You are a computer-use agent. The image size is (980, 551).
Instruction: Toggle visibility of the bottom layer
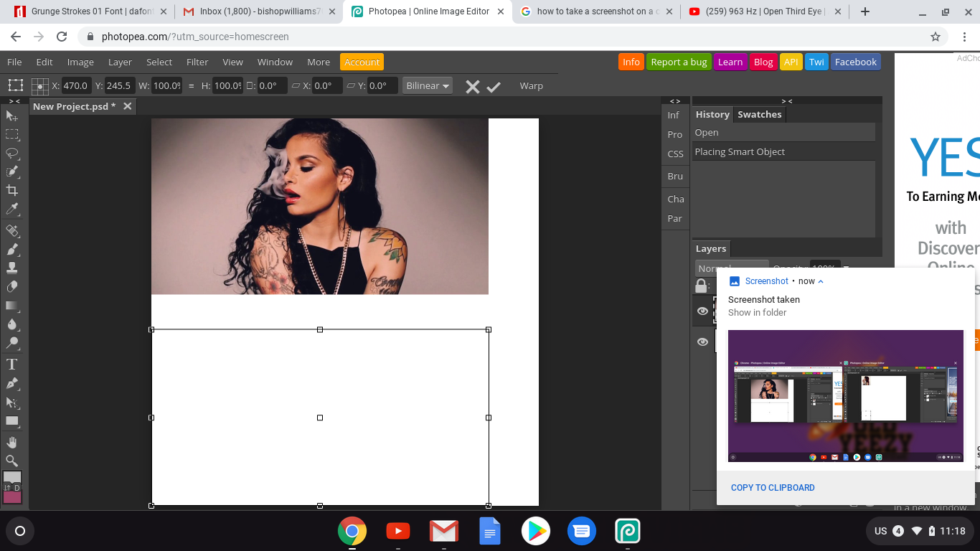pos(702,342)
